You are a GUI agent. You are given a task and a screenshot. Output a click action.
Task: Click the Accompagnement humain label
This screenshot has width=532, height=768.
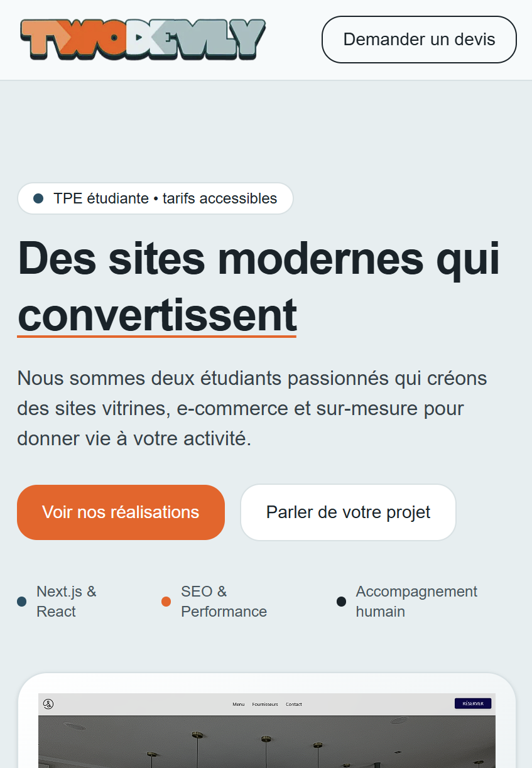(x=416, y=601)
